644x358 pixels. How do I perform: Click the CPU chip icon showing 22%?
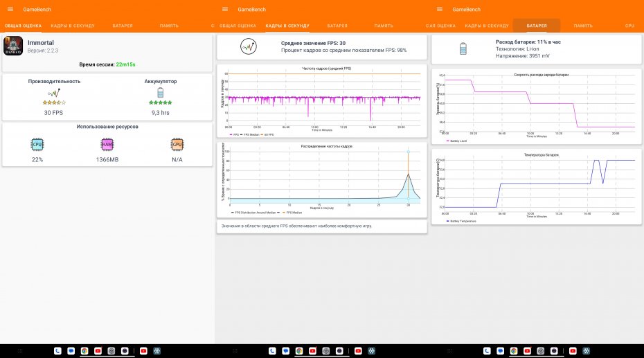coord(37,145)
